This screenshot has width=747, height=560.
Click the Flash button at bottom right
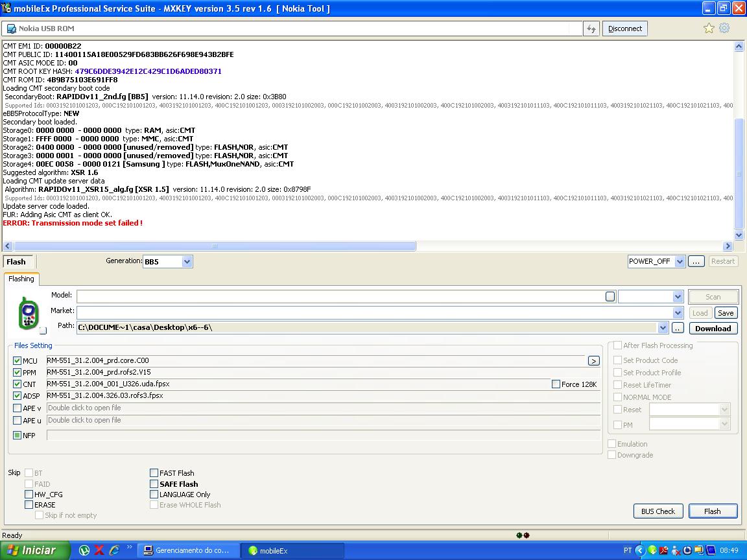[x=713, y=511]
